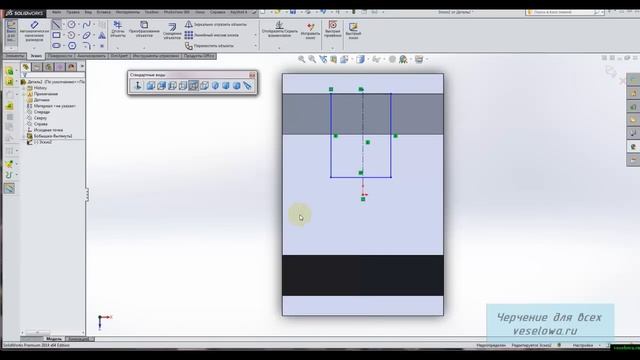
Task: Select the Arc sketch tool
Action: (x=71, y=35)
